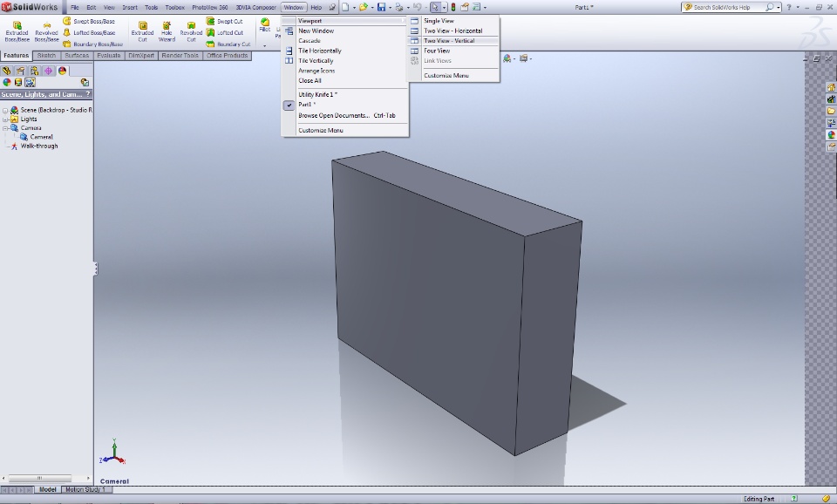Open the dropdown arrow under Fillet
The image size is (837, 504).
coord(265,45)
